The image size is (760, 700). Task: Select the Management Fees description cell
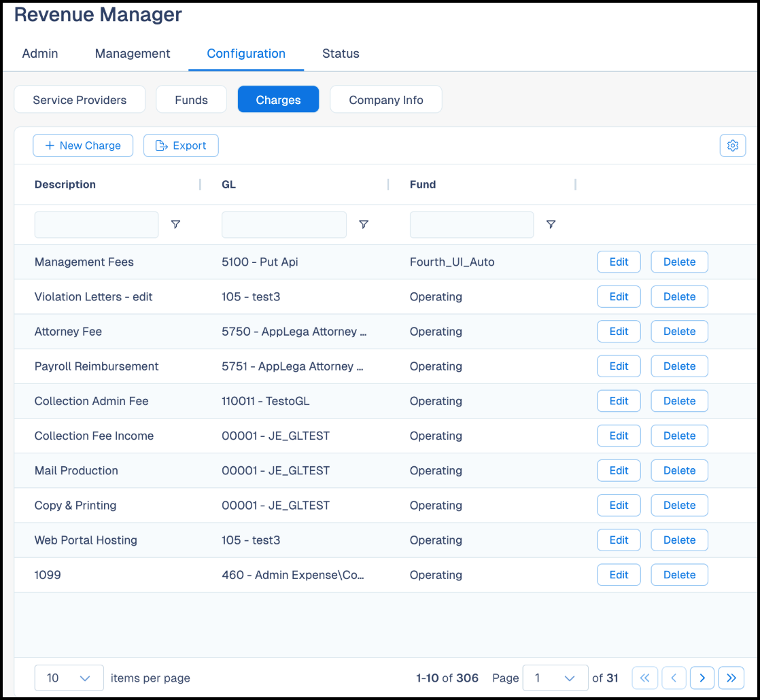pyautogui.click(x=84, y=262)
